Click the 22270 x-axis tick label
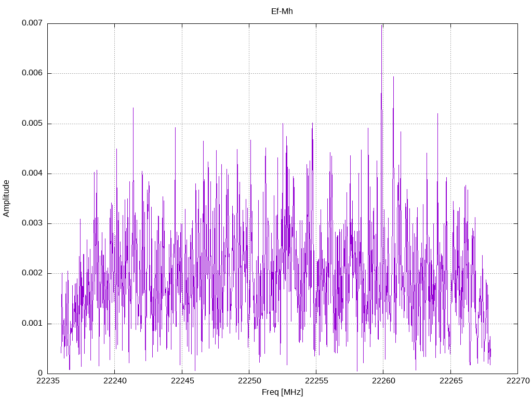532x399 pixels. (517, 381)
